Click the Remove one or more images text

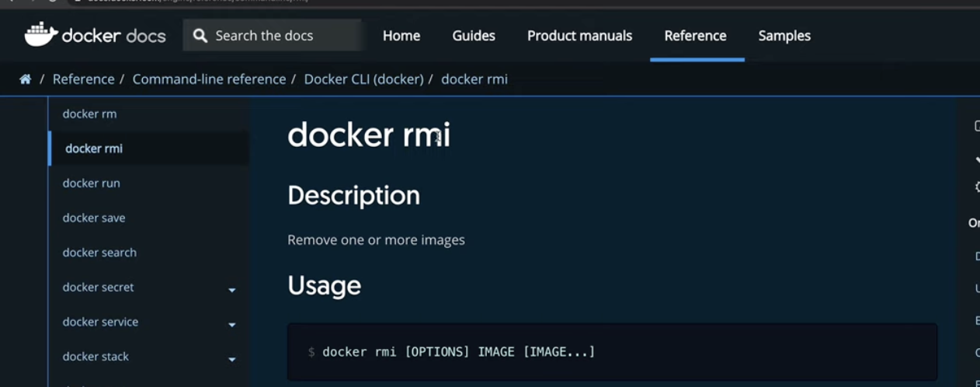point(376,240)
